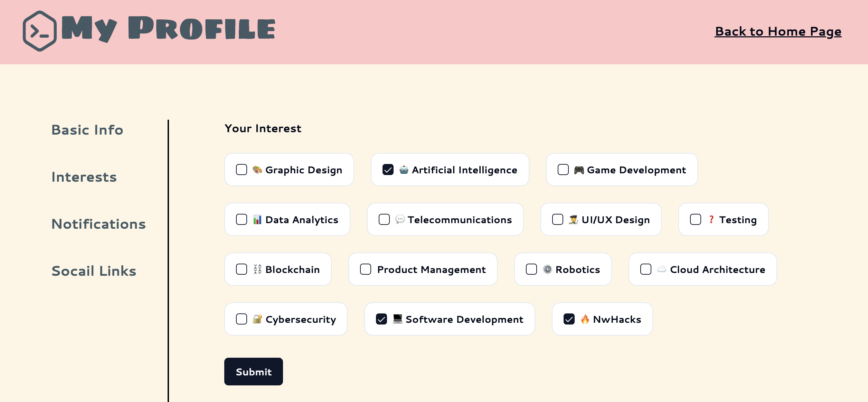Viewport: 868px width, 402px height.
Task: Click the palette icon next to Graphic Design
Action: 257,170
